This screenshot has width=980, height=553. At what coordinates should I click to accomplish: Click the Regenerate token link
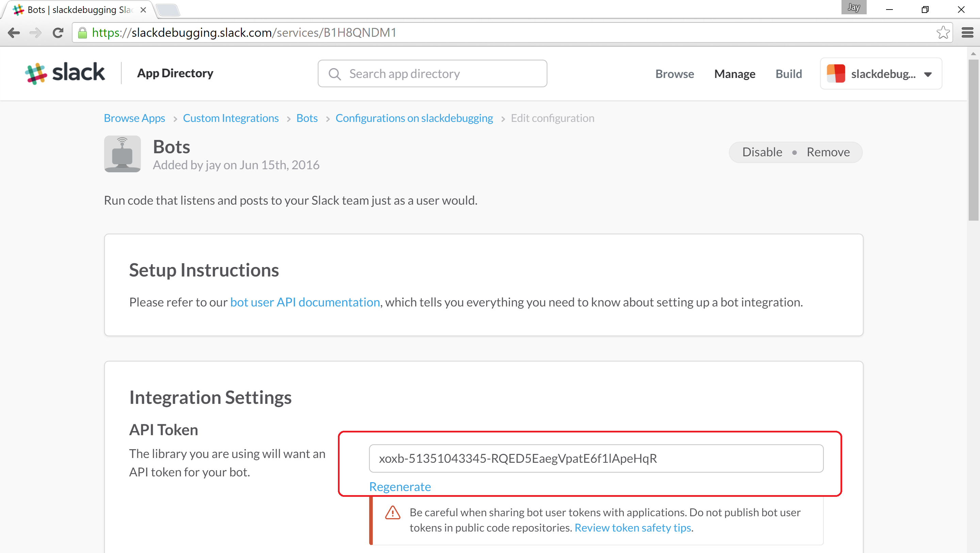tap(400, 486)
